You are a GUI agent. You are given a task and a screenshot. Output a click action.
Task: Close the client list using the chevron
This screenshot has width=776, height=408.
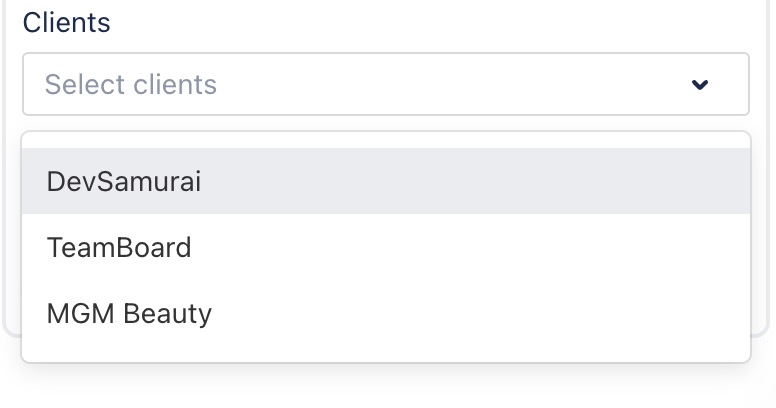pos(700,85)
